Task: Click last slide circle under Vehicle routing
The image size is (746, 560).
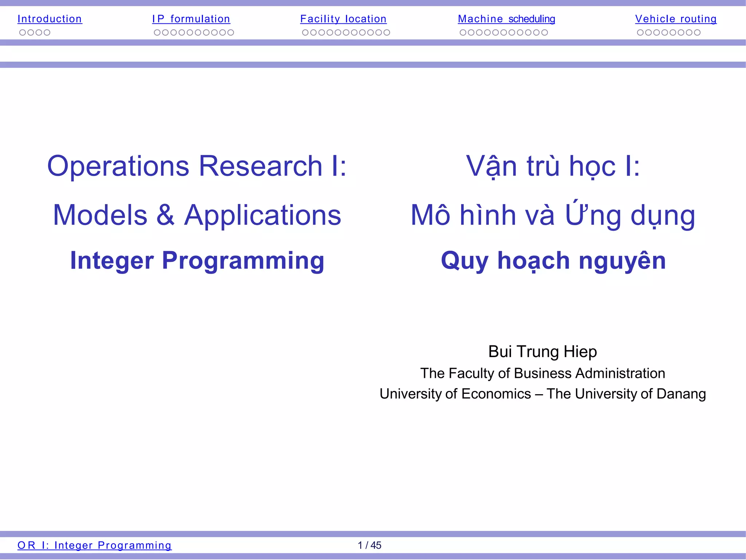Action: point(697,32)
